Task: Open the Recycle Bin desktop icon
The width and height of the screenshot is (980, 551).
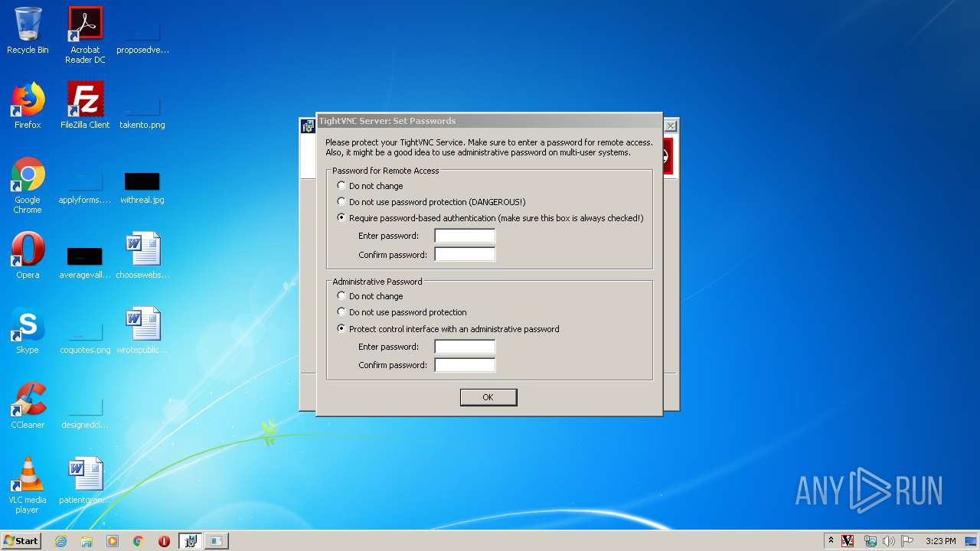Action: (28, 31)
